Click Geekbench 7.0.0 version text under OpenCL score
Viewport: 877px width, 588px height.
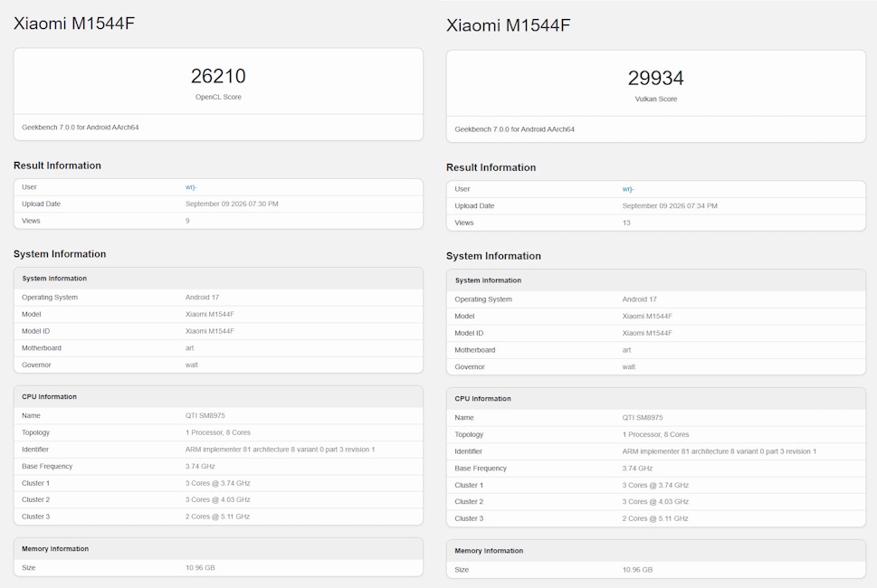click(x=80, y=128)
